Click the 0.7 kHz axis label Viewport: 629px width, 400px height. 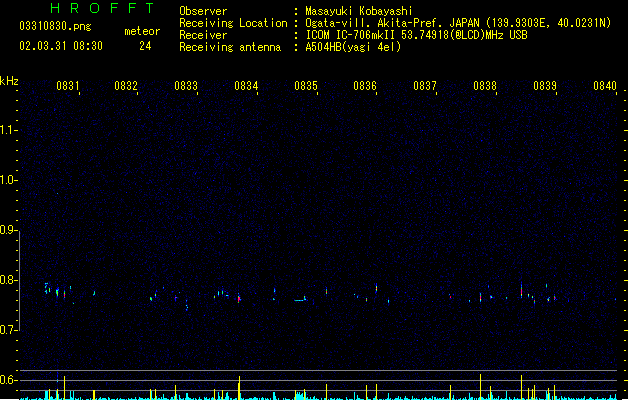8,330
